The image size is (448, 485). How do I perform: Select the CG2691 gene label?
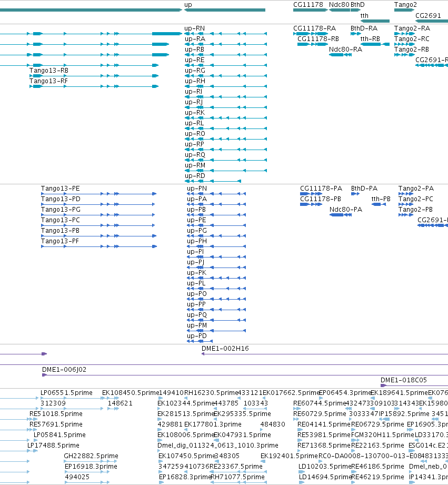(428, 15)
